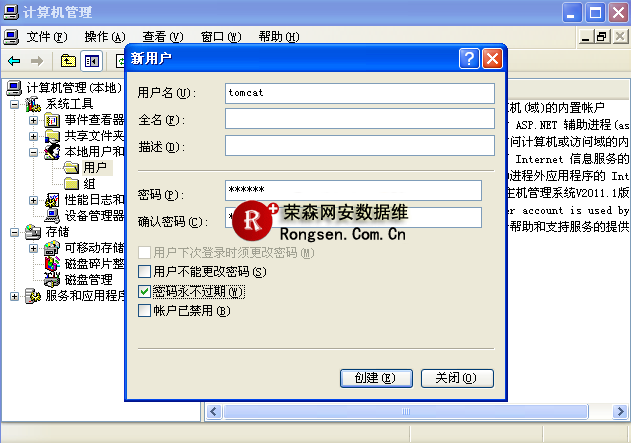Open the 文件(F) menu

[x=46, y=37]
